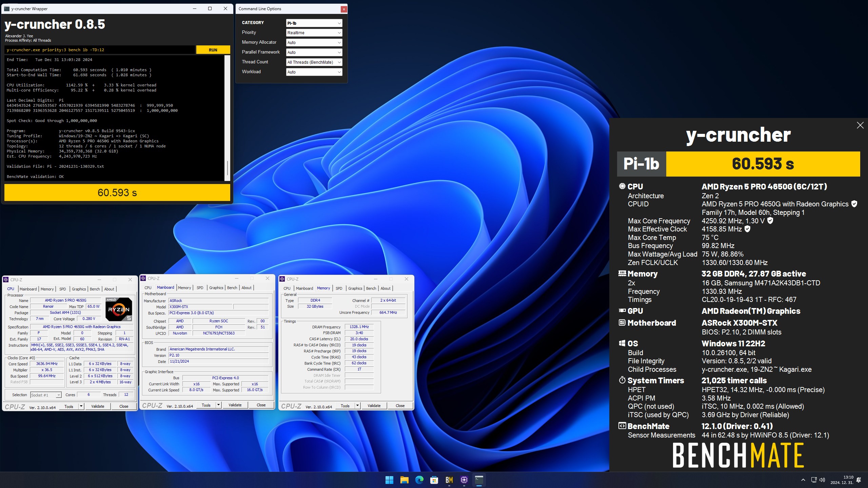Expand Tools dropdown arrow in right CPU-Z window
This screenshot has width=868, height=488.
(357, 406)
